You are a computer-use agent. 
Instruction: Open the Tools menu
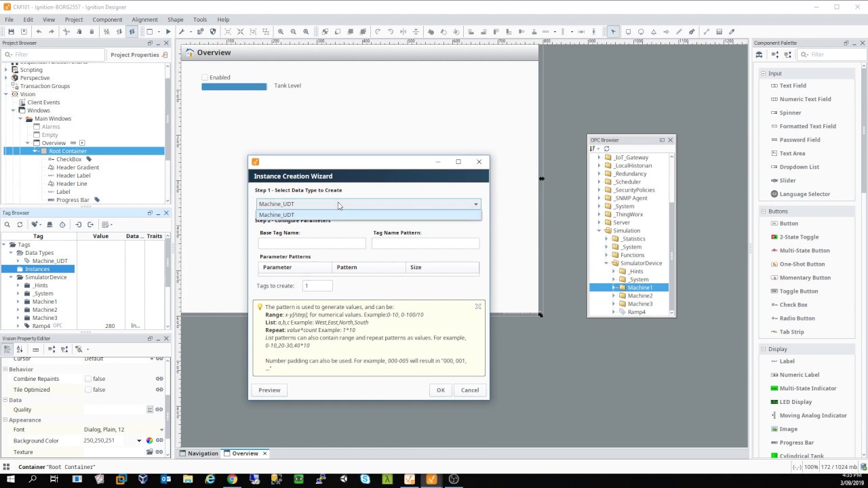(200, 20)
